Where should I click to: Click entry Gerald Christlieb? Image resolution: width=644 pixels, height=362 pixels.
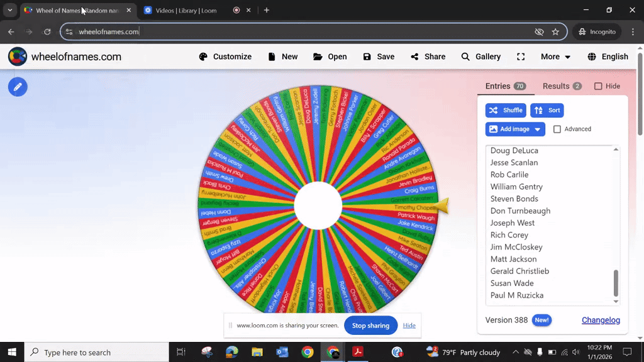(519, 271)
